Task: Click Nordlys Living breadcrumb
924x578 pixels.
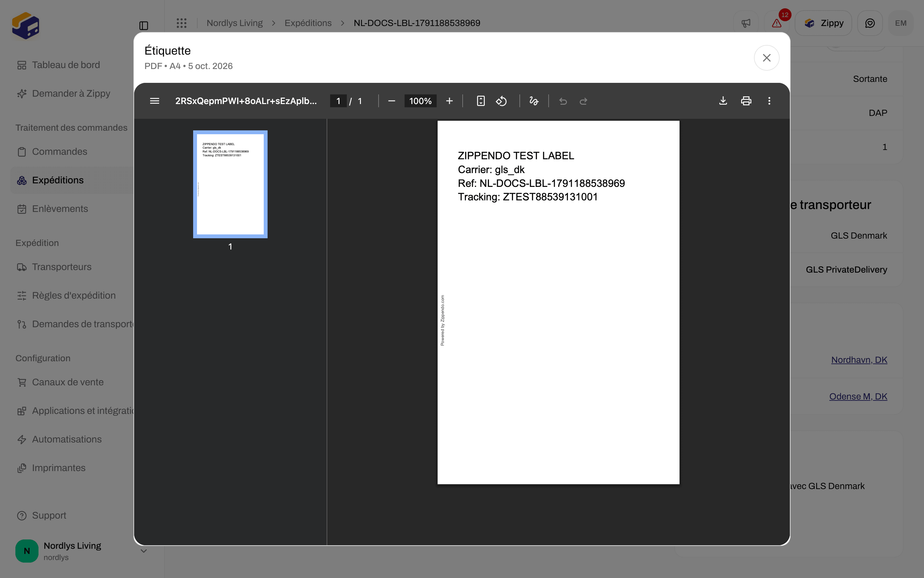Action: 235,23
